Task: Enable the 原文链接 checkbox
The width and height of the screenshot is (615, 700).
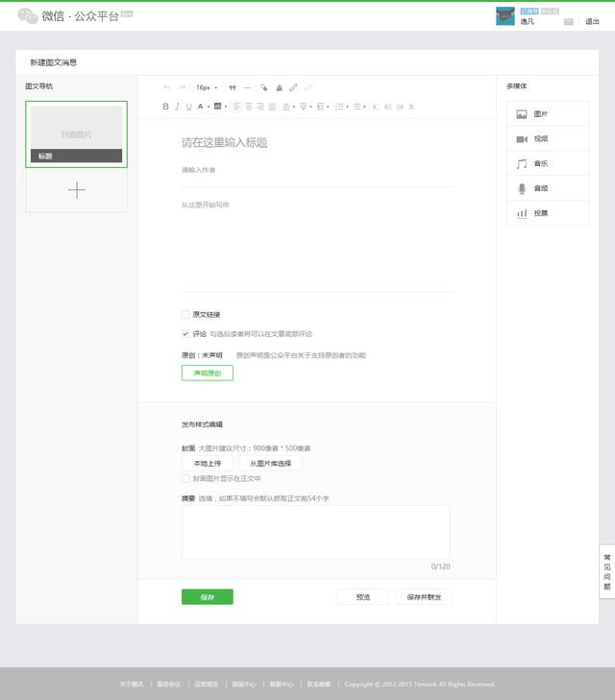Action: click(185, 315)
